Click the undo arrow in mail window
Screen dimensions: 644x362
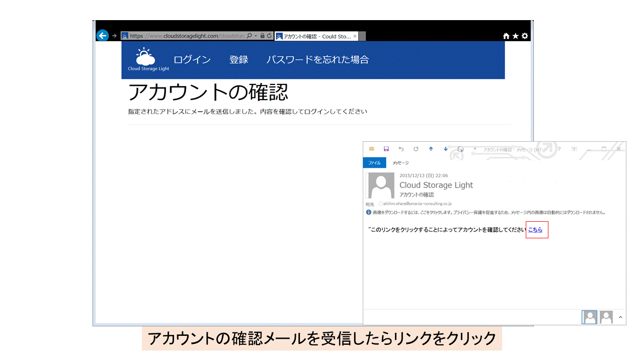point(401,149)
